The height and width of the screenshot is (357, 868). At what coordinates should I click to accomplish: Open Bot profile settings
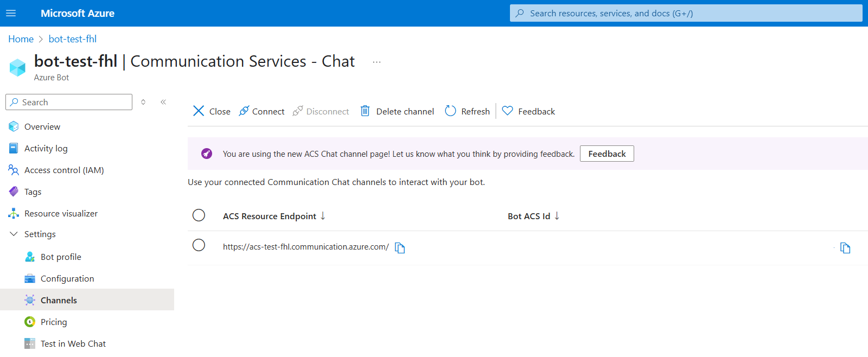click(61, 257)
